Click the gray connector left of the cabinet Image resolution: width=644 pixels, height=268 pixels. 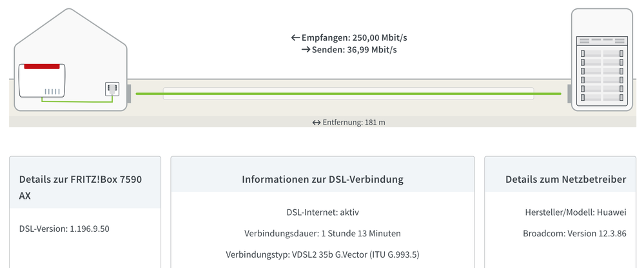click(x=569, y=94)
